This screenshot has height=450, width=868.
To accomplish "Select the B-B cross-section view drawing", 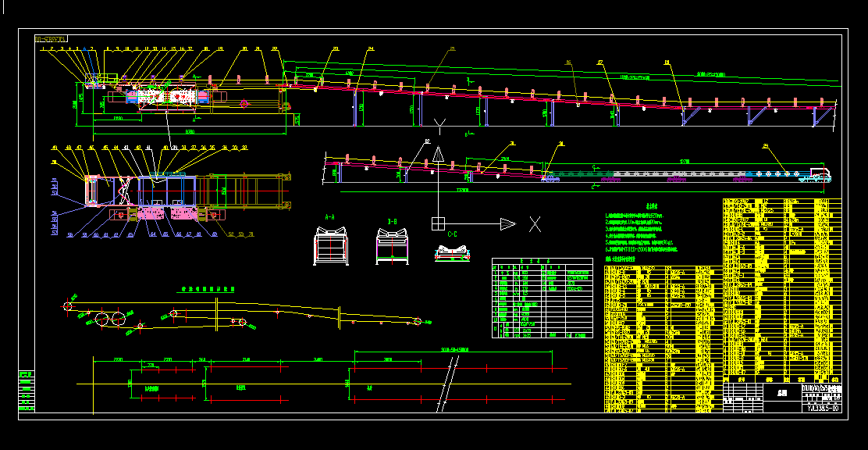I will click(393, 246).
